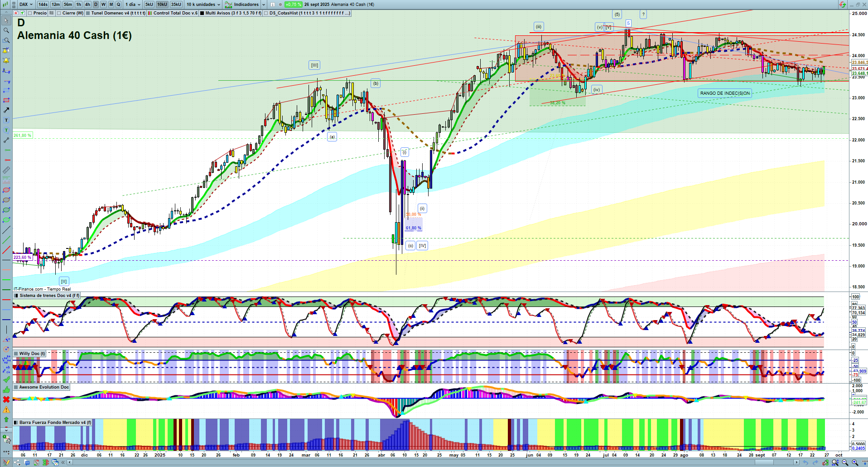Switch to the 4h timeframe
The height and width of the screenshot is (467, 868).
pyautogui.click(x=87, y=5)
